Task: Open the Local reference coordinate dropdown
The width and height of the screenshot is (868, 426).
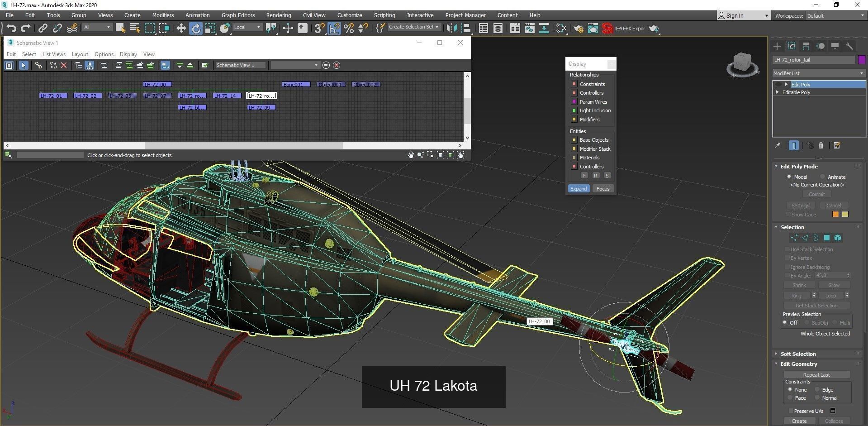Action: tap(247, 27)
